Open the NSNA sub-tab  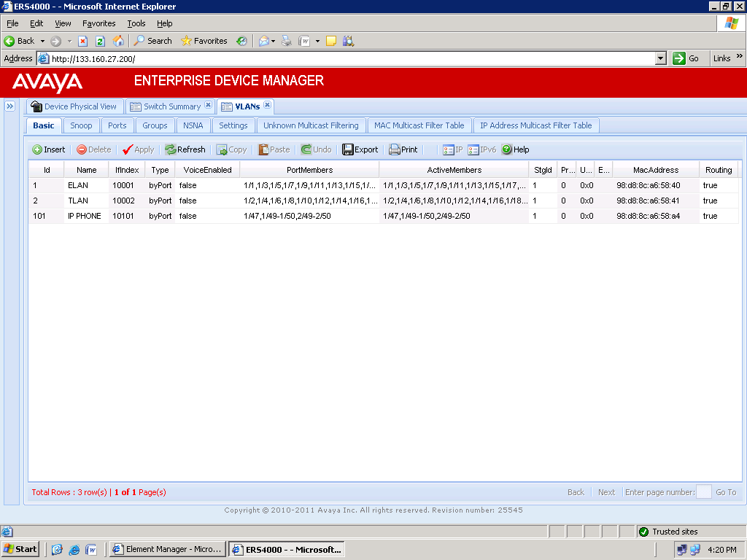point(193,125)
